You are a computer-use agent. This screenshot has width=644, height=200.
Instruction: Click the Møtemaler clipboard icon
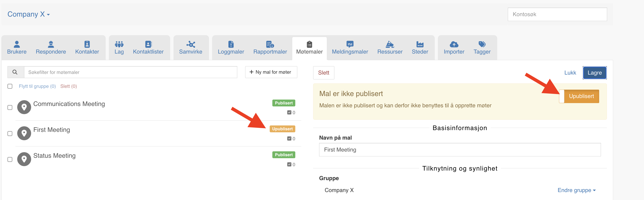(x=309, y=44)
